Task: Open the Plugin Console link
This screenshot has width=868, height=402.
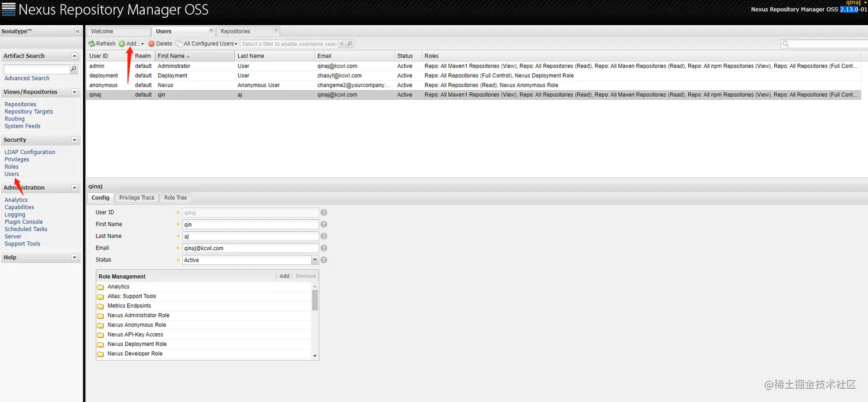Action: point(24,222)
